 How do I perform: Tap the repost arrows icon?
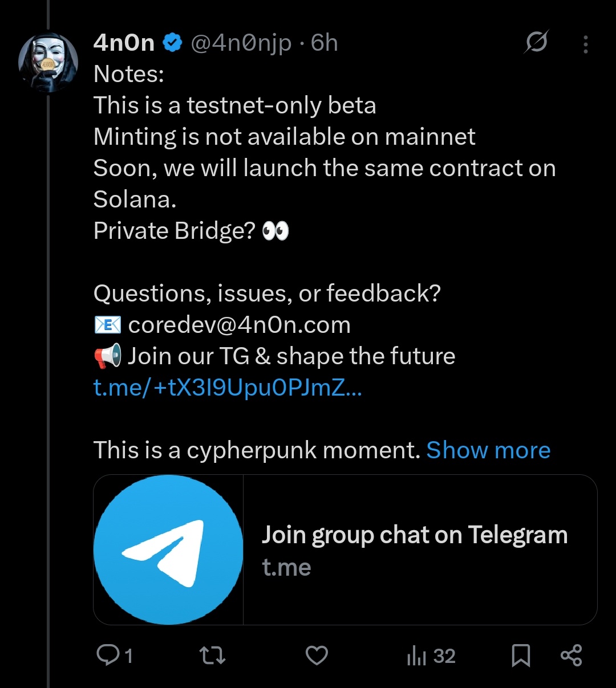[x=213, y=656]
